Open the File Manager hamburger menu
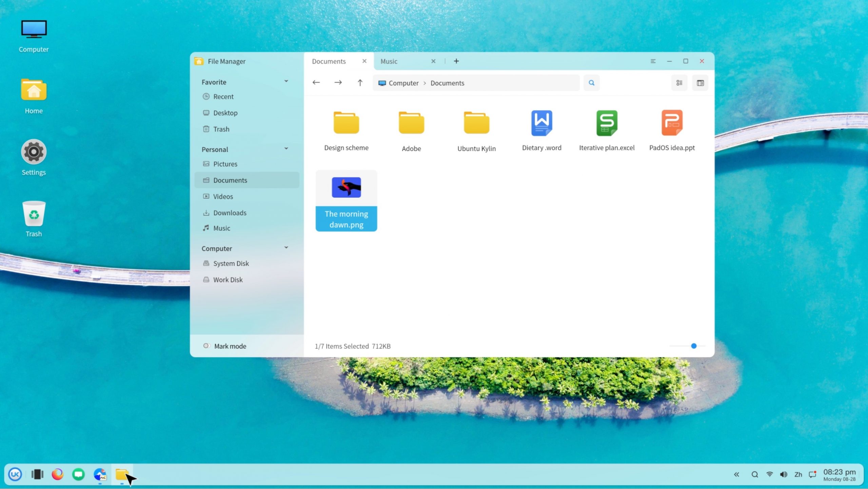The image size is (868, 489). [x=653, y=61]
